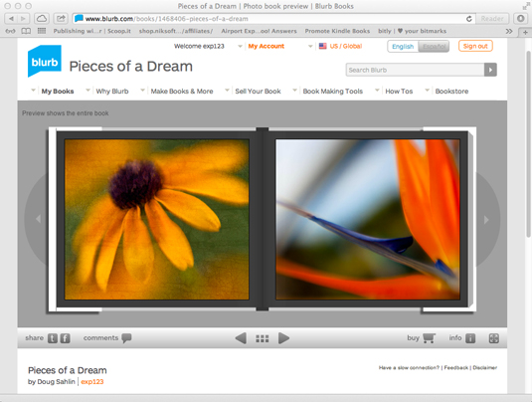Screen dimensions: 532x402
Task: Switch preview to fullscreen icon
Action: [x=493, y=338]
